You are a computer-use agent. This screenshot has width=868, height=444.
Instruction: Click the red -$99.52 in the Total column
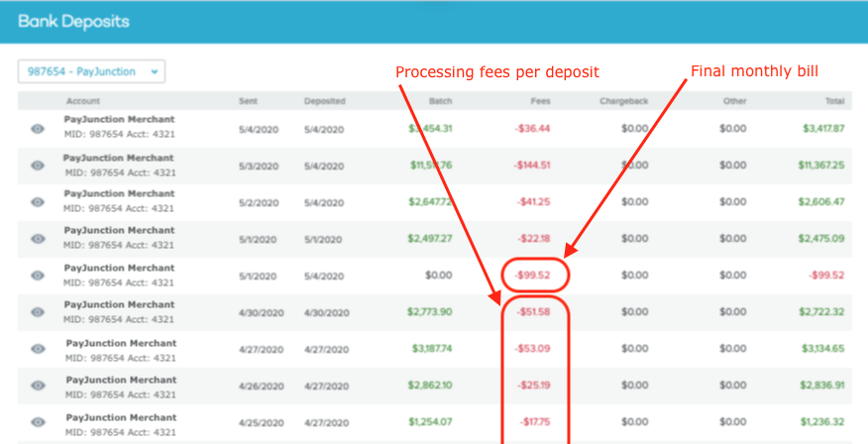(826, 276)
